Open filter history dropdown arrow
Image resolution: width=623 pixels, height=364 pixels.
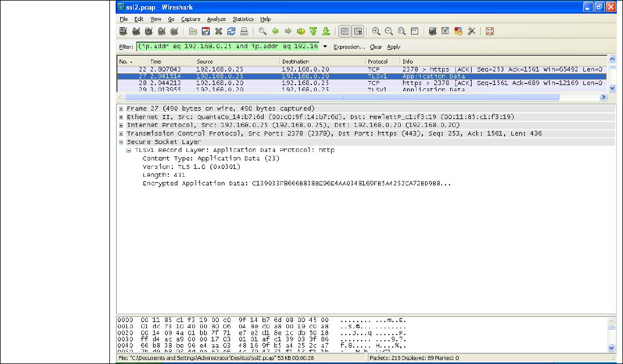click(x=325, y=46)
